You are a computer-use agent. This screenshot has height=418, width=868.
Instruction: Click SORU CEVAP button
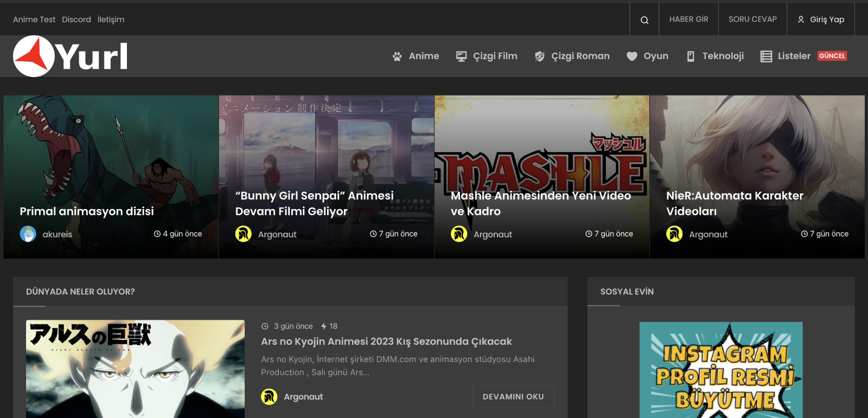click(752, 19)
